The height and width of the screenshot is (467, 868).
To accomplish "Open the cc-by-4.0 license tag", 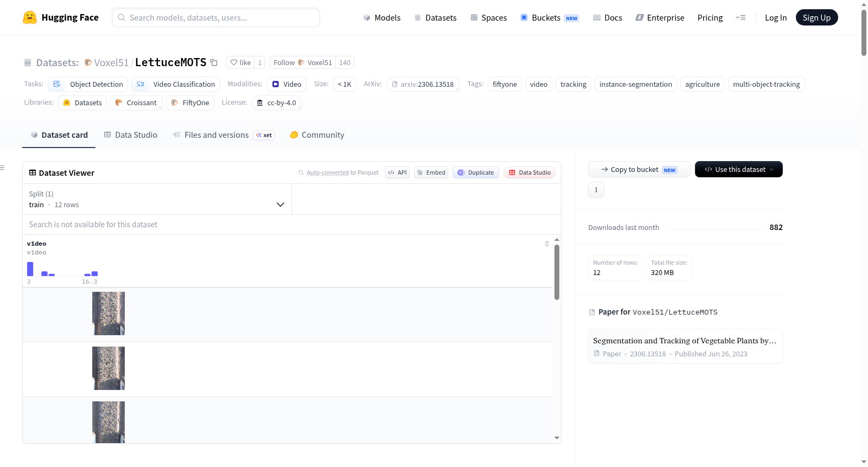I will click(277, 103).
